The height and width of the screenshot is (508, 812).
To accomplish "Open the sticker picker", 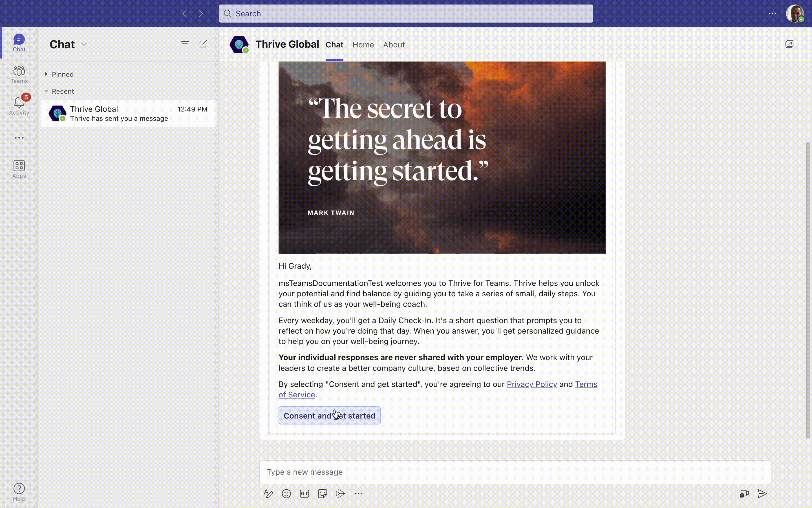I will pos(323,494).
